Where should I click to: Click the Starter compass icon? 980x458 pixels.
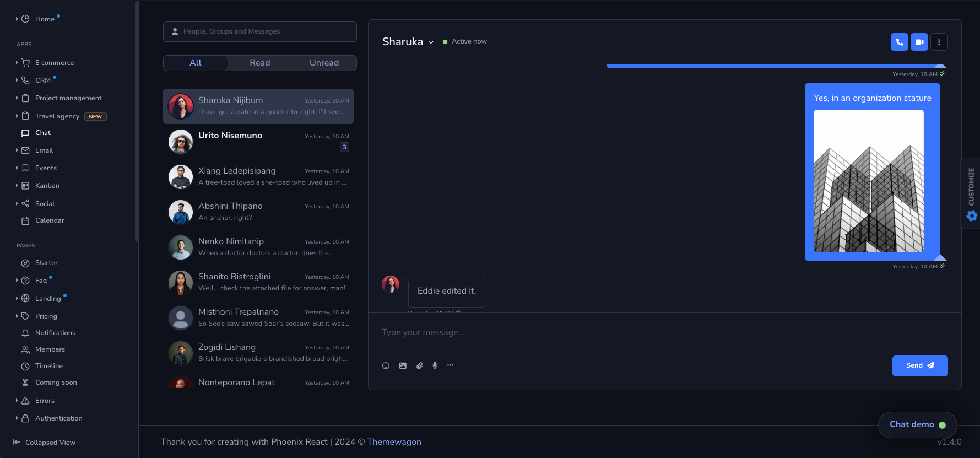pyautogui.click(x=25, y=263)
